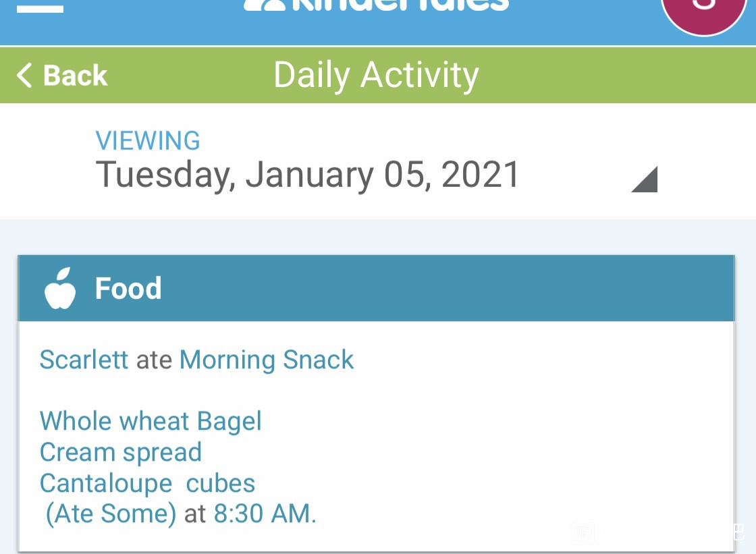Screen dimensions: 756x554
Task: Click the word ate in the food entry
Action: tap(155, 360)
